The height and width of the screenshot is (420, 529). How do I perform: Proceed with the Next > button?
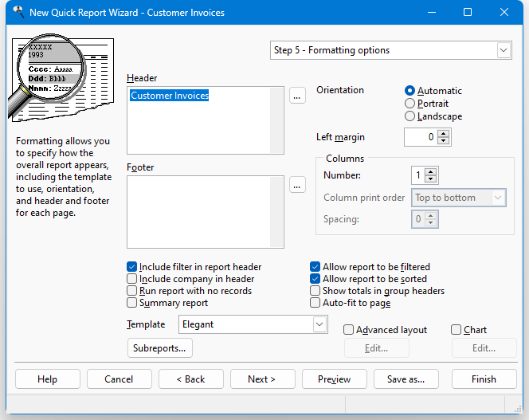tap(262, 379)
